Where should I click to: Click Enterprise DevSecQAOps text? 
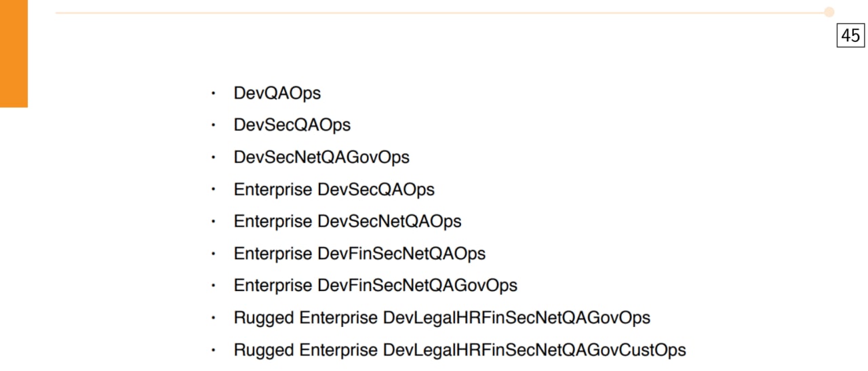coord(334,189)
